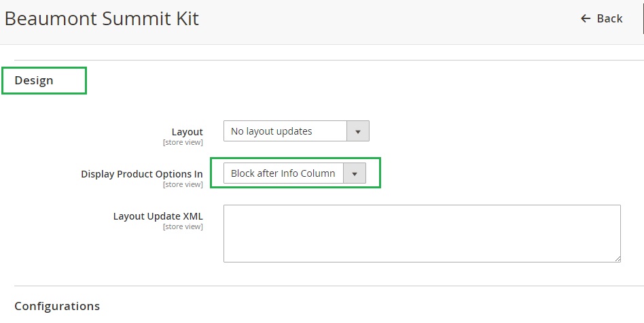The height and width of the screenshot is (323, 644).
Task: Click store view scope under Display Product Options
Action: click(x=183, y=184)
